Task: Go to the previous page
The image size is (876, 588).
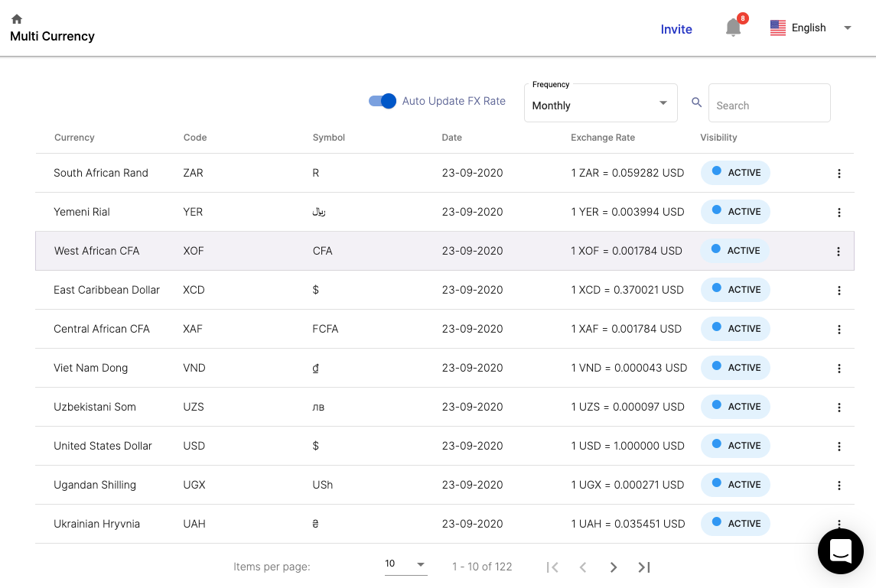Action: (583, 567)
